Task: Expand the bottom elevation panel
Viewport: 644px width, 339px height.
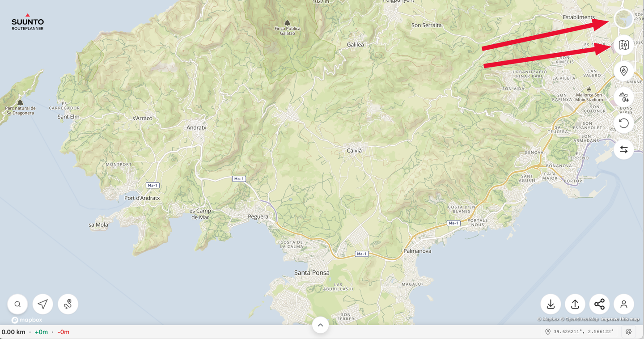Action: pos(320,325)
